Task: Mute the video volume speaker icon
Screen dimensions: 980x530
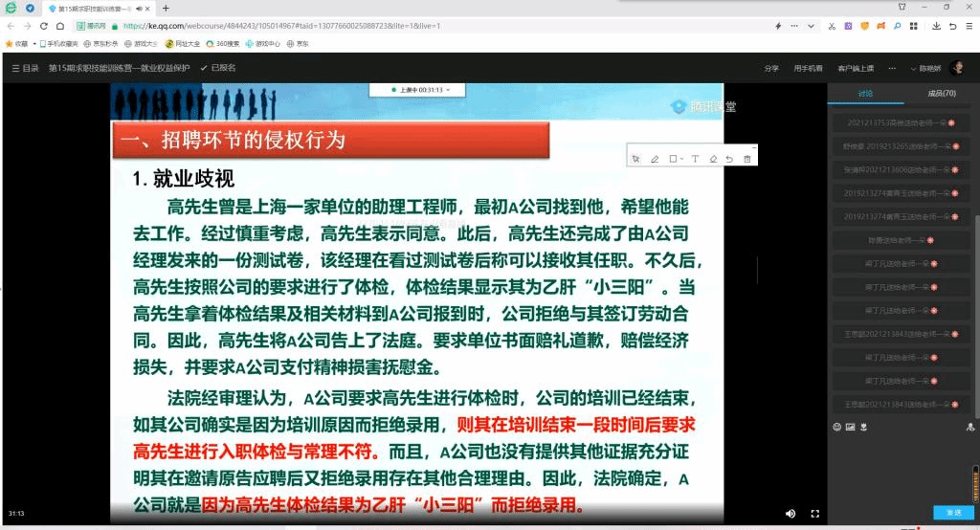Action: 791,513
